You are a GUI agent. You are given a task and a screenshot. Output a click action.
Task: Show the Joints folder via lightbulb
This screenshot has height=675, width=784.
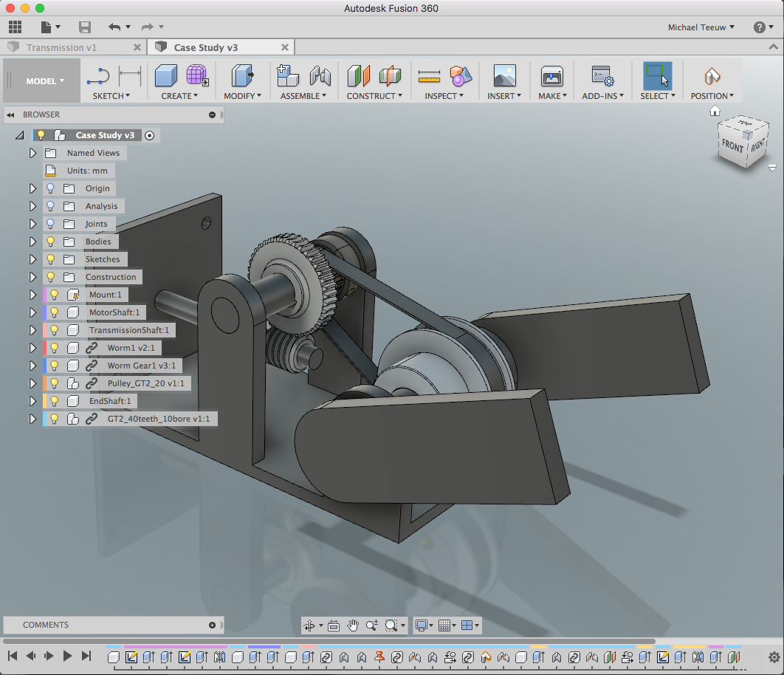pos(51,224)
